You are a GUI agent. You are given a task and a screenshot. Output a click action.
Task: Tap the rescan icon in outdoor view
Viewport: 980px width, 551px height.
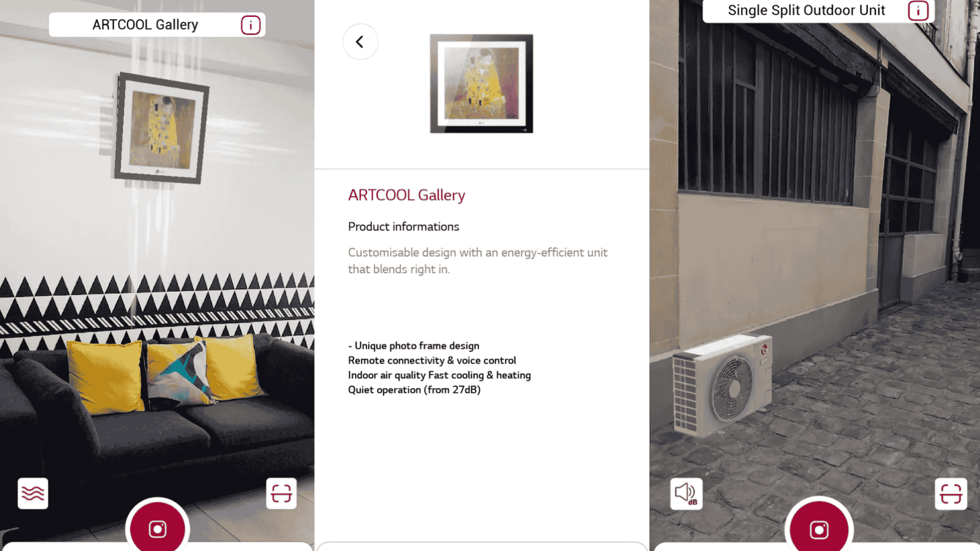click(951, 494)
